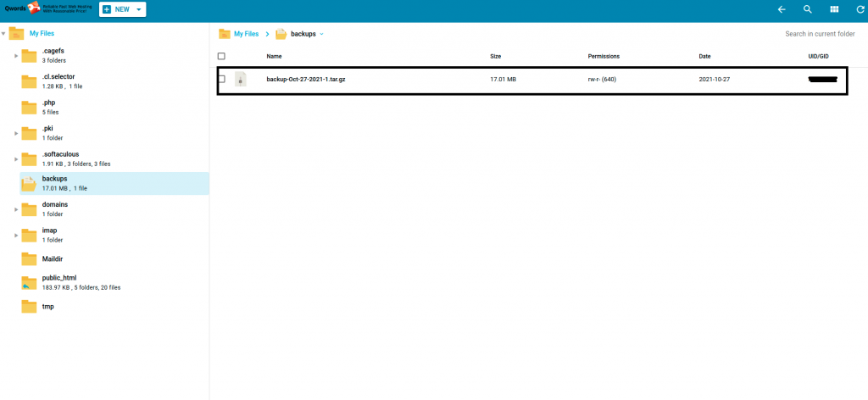This screenshot has height=400, width=868.
Task: Open the .softaculous folder
Action: 60,154
